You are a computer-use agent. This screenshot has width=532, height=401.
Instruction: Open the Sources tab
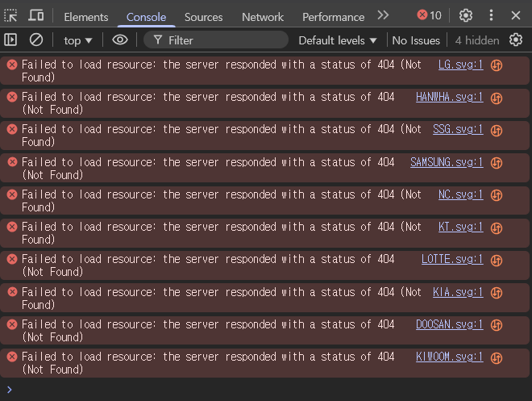click(x=204, y=17)
